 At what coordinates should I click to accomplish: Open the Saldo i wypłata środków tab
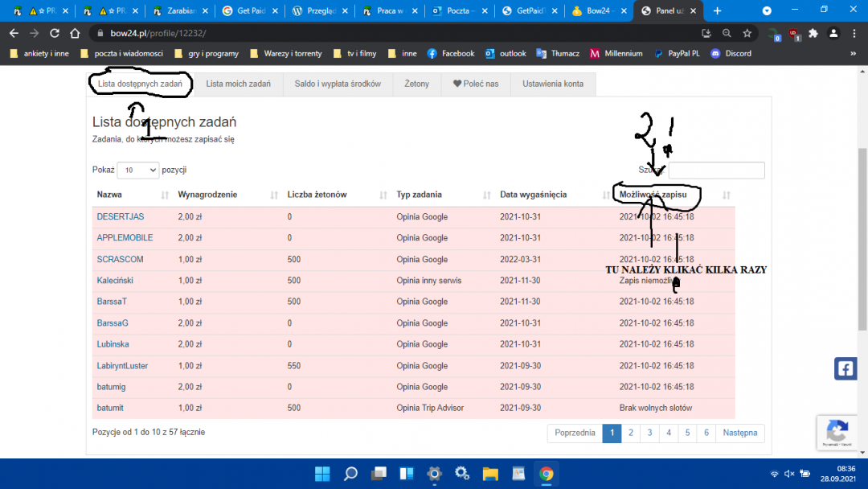[x=337, y=84]
